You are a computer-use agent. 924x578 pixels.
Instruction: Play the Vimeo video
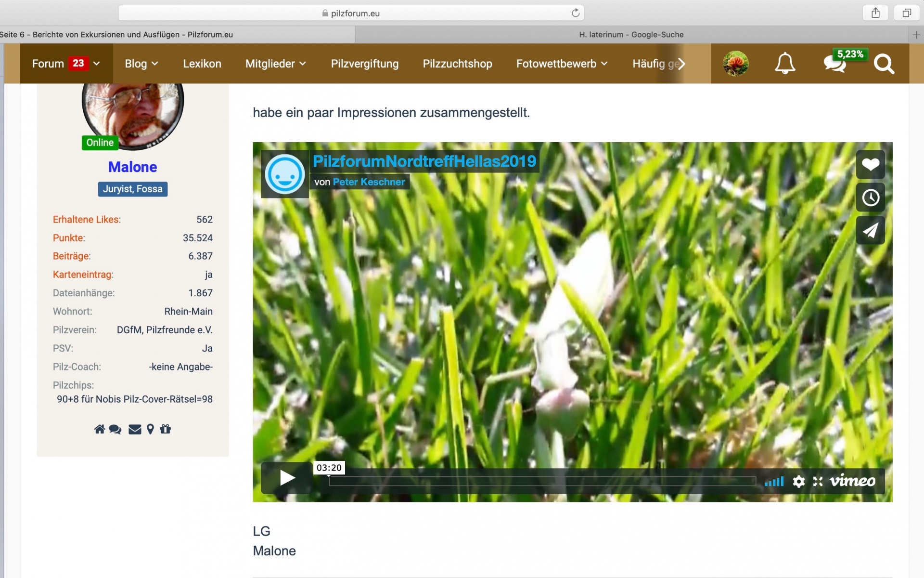pos(287,478)
